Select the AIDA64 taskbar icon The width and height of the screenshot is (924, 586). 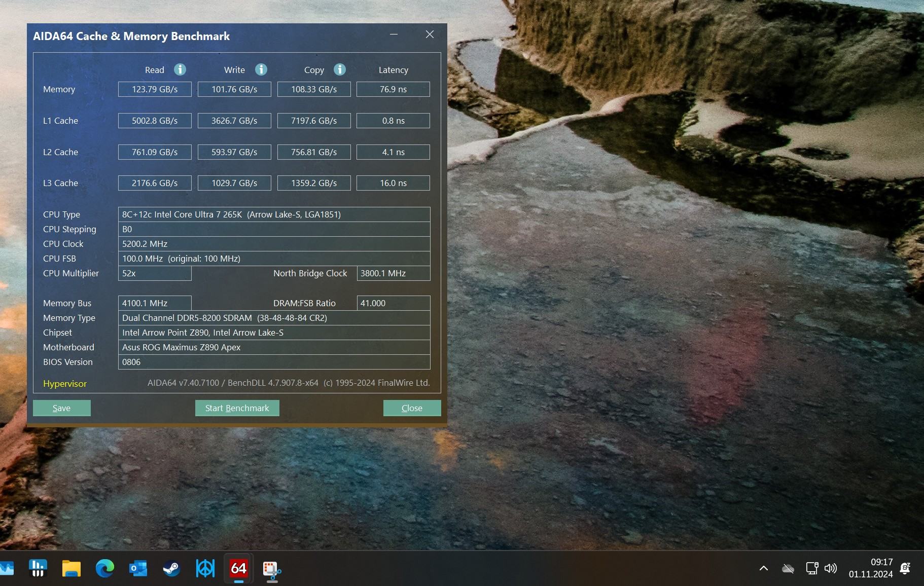click(x=238, y=568)
